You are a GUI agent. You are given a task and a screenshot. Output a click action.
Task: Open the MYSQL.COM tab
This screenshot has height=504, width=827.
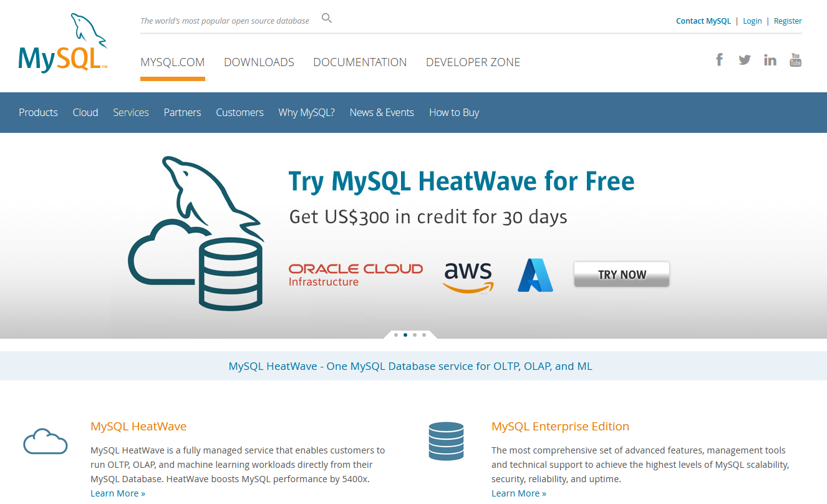pos(173,62)
